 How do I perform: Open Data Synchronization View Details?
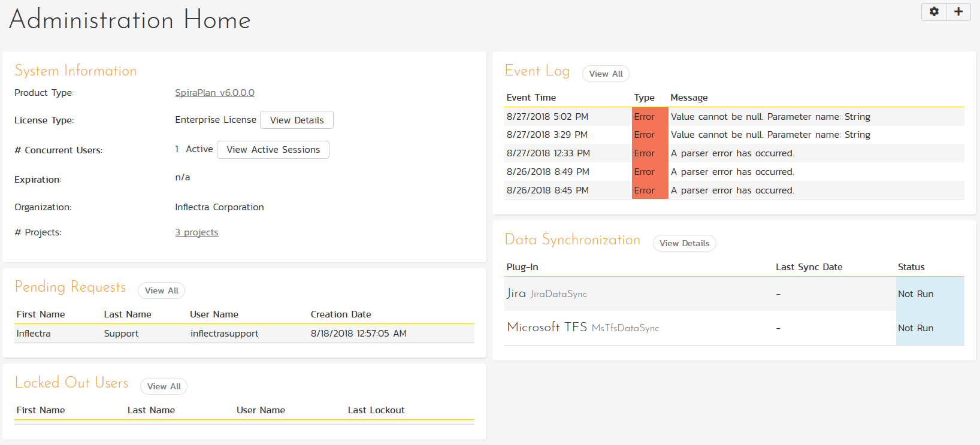coord(684,243)
